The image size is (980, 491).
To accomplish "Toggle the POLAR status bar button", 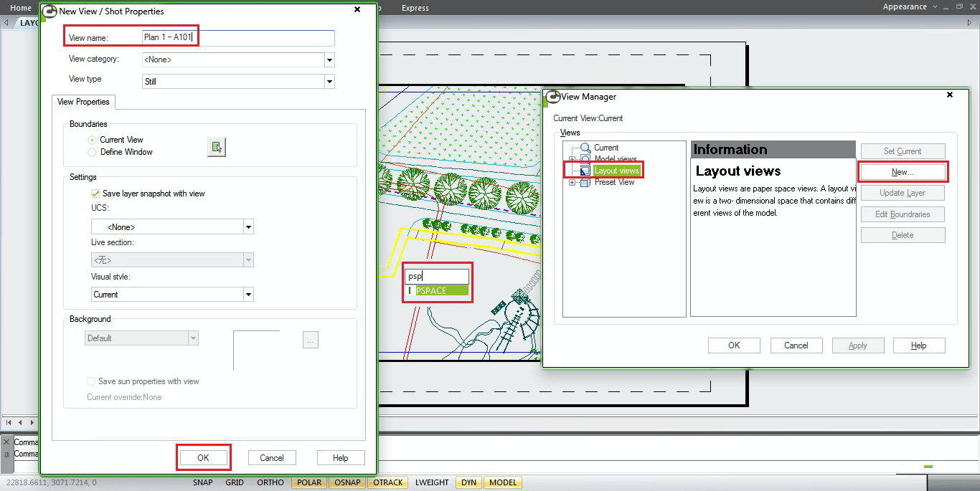I will coord(308,482).
